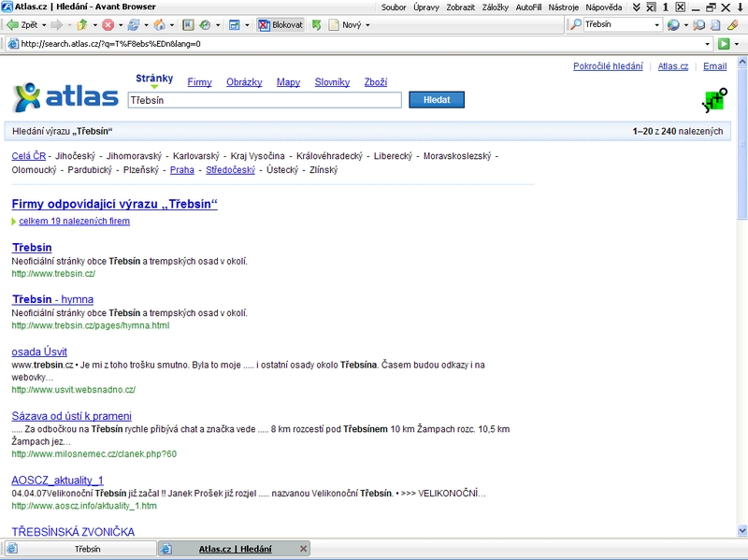748x560 pixels.
Task: Open the home page via the house icon
Action: coord(160,25)
